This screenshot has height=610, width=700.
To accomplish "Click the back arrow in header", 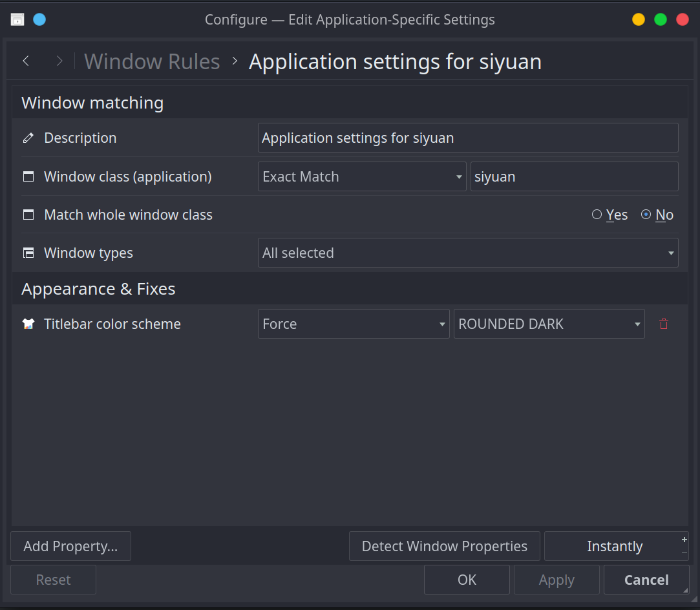I will tap(26, 61).
